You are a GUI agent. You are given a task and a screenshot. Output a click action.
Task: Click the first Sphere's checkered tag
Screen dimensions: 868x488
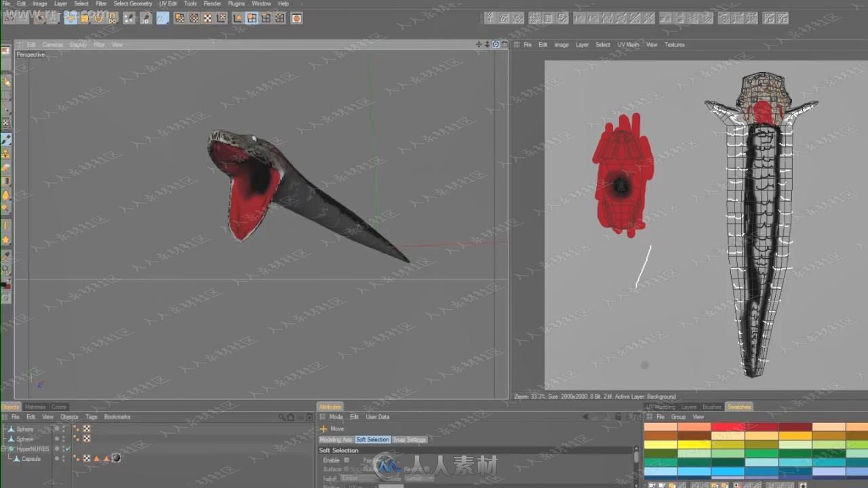pos(87,429)
